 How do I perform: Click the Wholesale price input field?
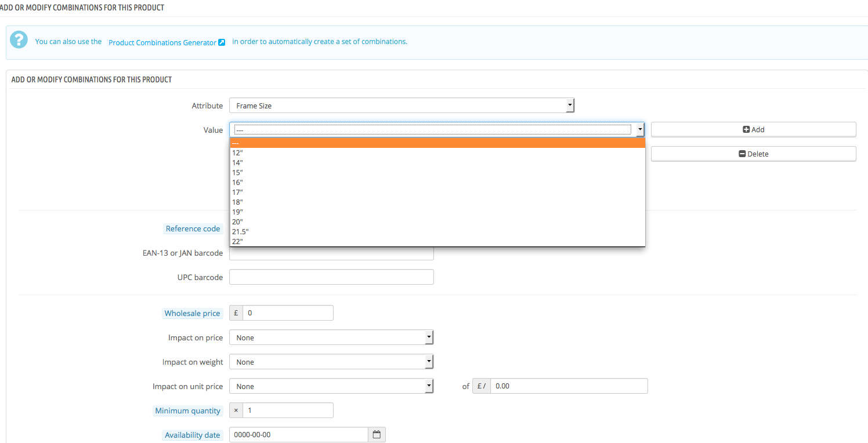288,313
